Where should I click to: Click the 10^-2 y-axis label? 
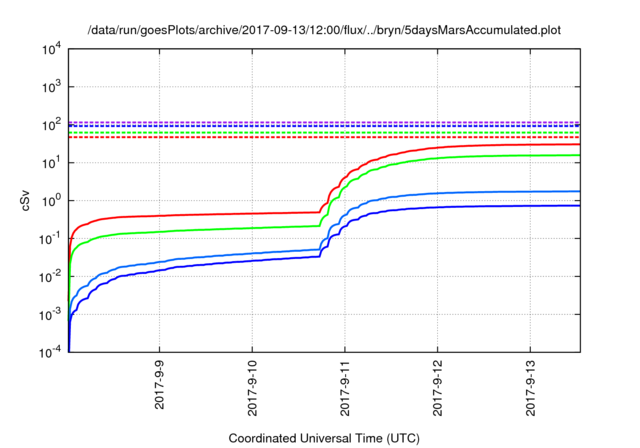pos(50,277)
